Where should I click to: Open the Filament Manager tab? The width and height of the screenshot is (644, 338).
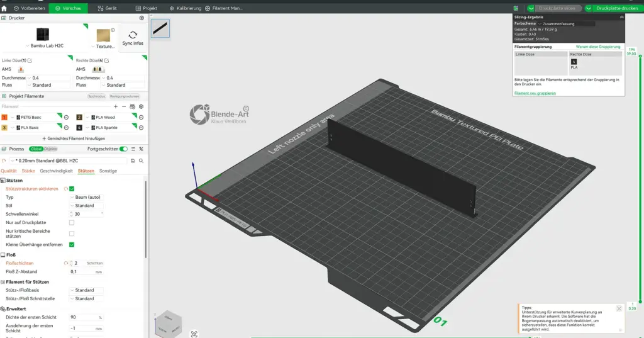[x=223, y=8]
